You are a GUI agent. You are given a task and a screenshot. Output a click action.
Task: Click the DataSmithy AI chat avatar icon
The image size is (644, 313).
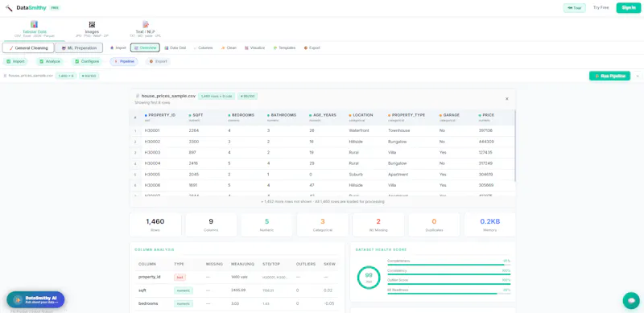point(18,300)
